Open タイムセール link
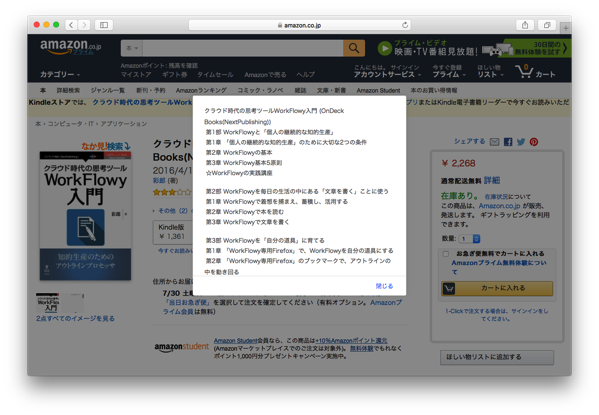Image resolution: width=599 pixels, height=415 pixels. click(x=215, y=75)
